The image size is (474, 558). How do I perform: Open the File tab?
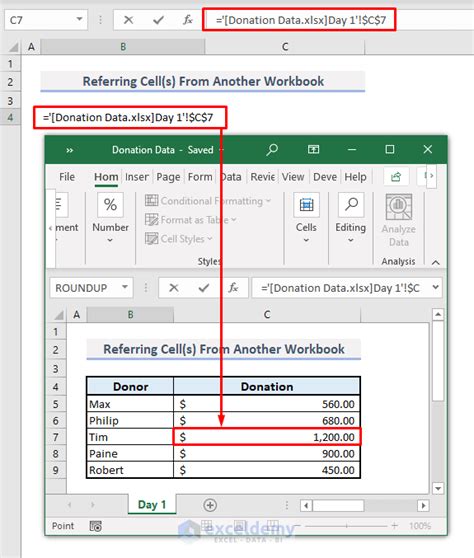(67, 177)
